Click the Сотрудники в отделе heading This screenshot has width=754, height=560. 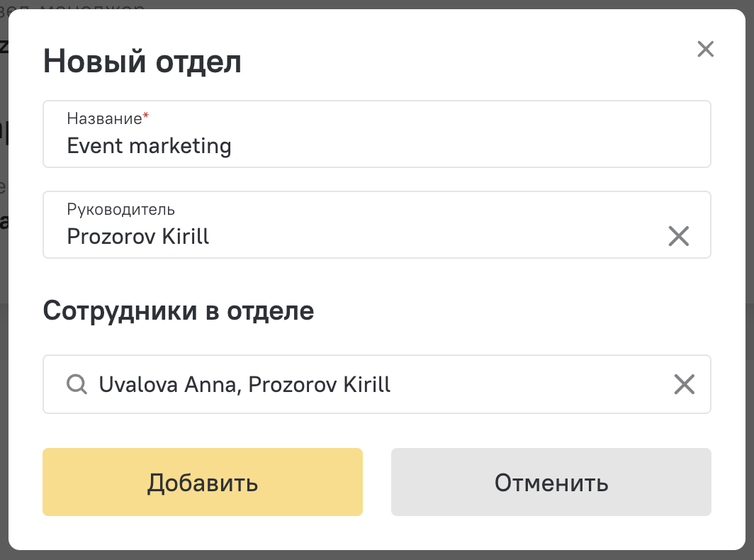coord(179,310)
